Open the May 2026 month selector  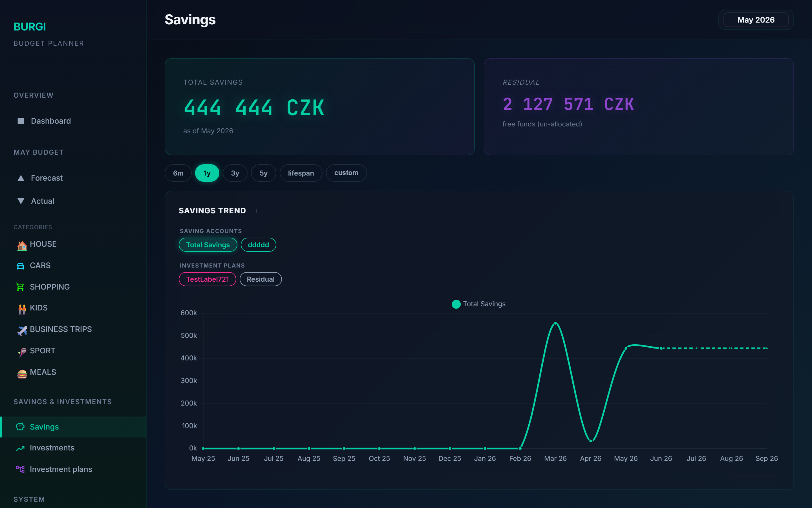756,20
